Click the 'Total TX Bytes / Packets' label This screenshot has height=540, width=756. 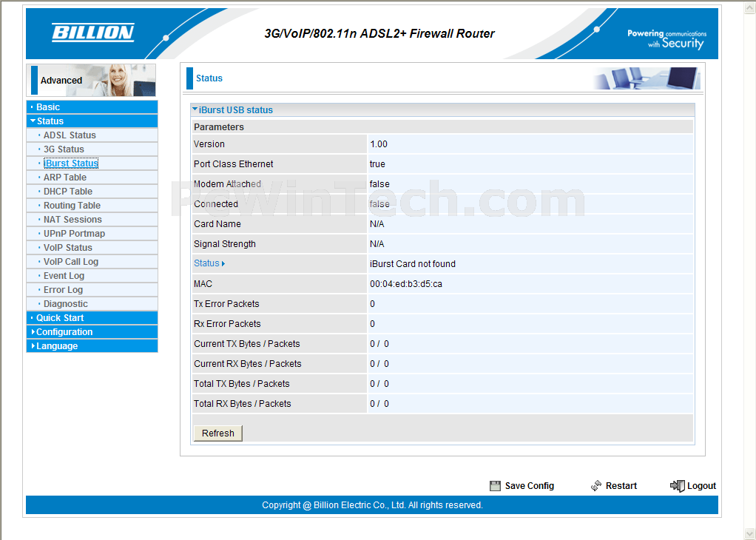coord(242,384)
